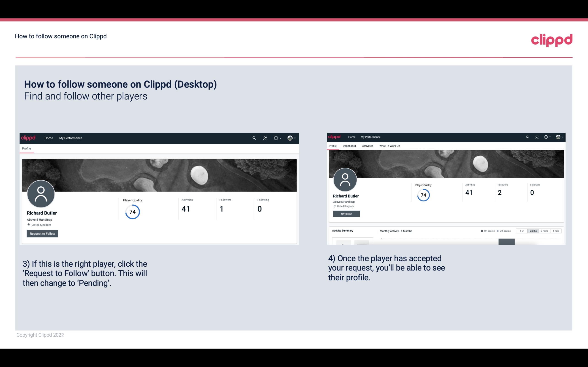588x367 pixels.
Task: Click the Clippd logo in left navbar
Action: coord(28,137)
